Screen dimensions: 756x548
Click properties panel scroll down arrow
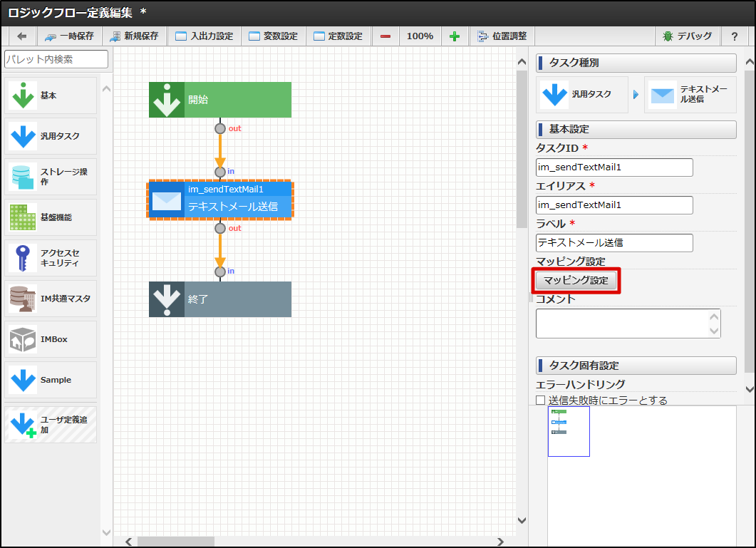coord(750,389)
